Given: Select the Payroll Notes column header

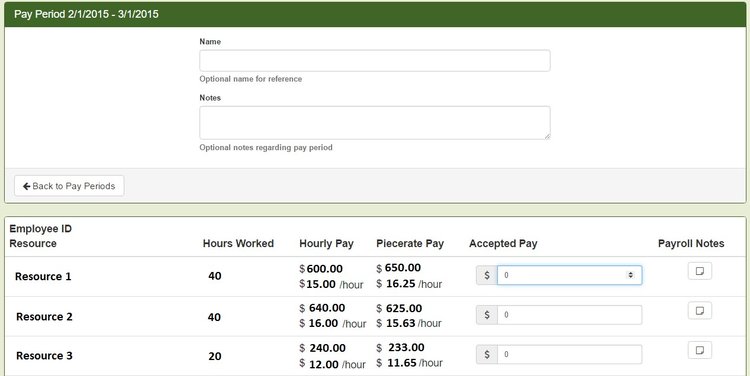Looking at the screenshot, I should click(691, 243).
